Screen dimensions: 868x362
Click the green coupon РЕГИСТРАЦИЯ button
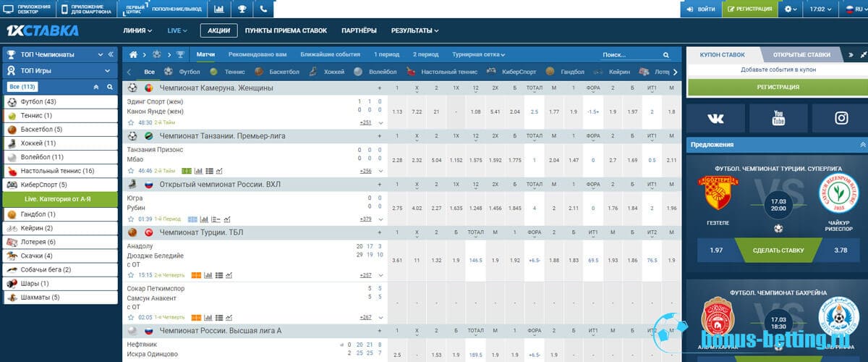coord(778,87)
